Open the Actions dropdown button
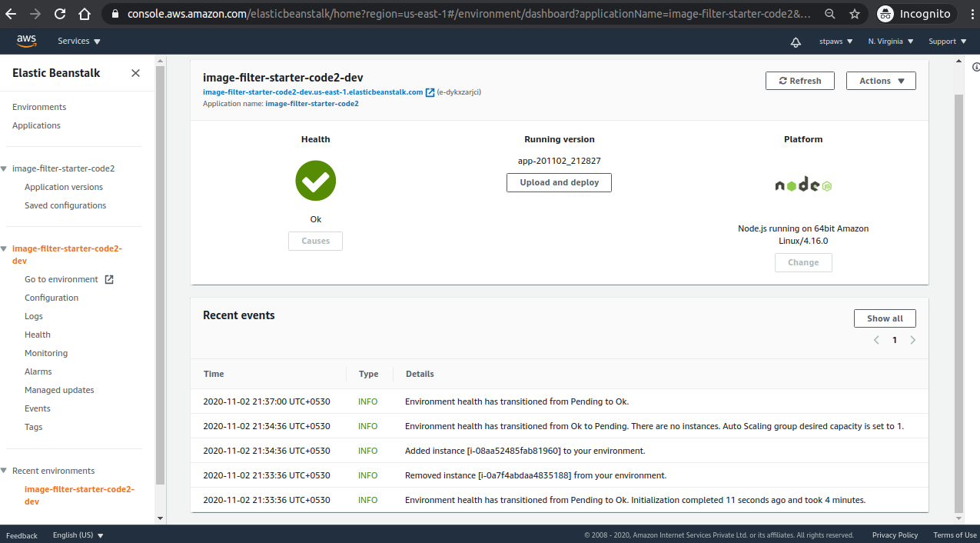Image resolution: width=980 pixels, height=543 pixels. pos(881,81)
